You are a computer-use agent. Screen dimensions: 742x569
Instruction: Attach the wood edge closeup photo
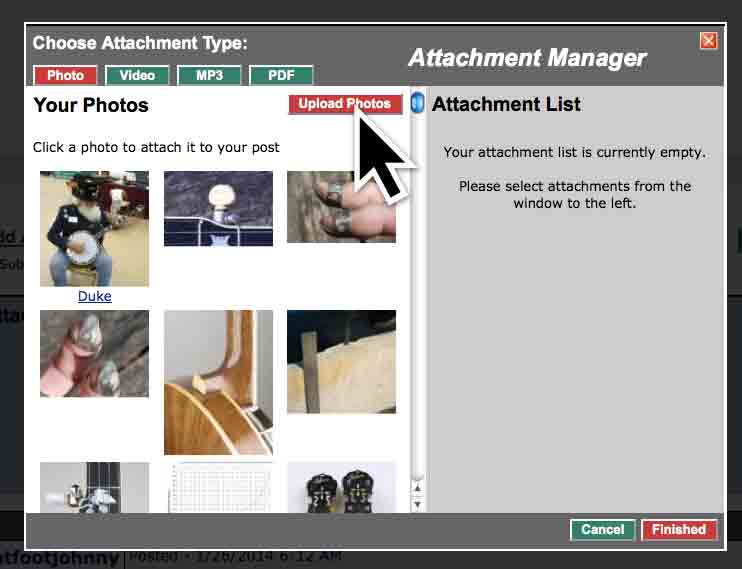point(341,362)
